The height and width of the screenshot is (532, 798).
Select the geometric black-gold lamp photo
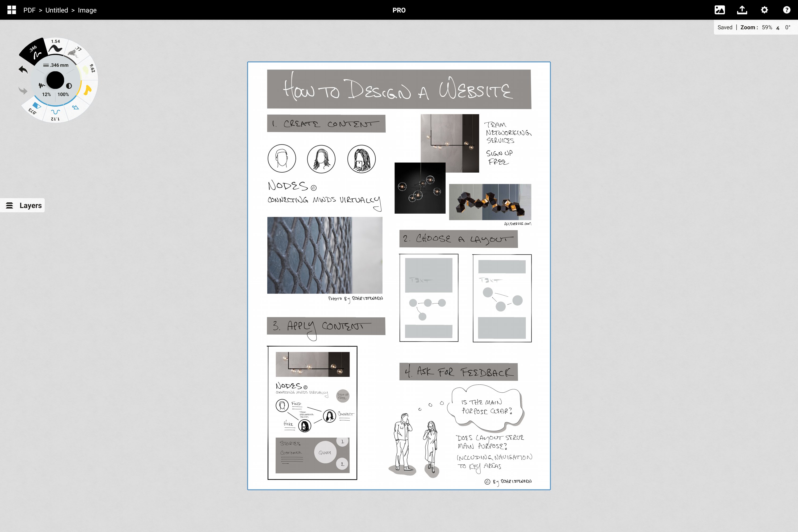pyautogui.click(x=490, y=202)
